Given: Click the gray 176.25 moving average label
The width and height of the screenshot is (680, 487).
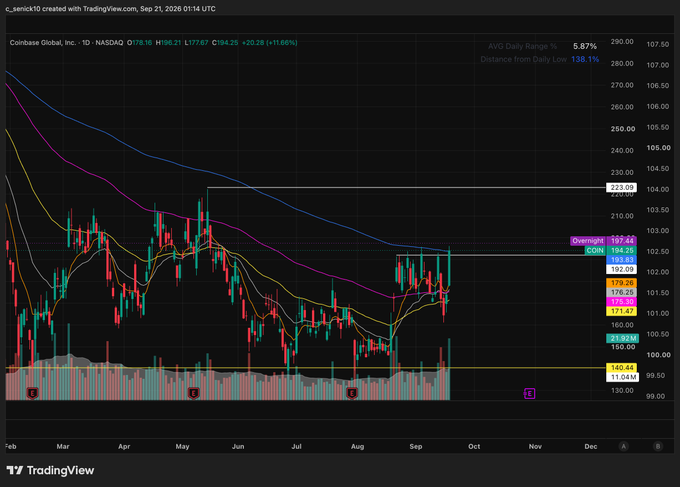Looking at the screenshot, I should pos(621,292).
